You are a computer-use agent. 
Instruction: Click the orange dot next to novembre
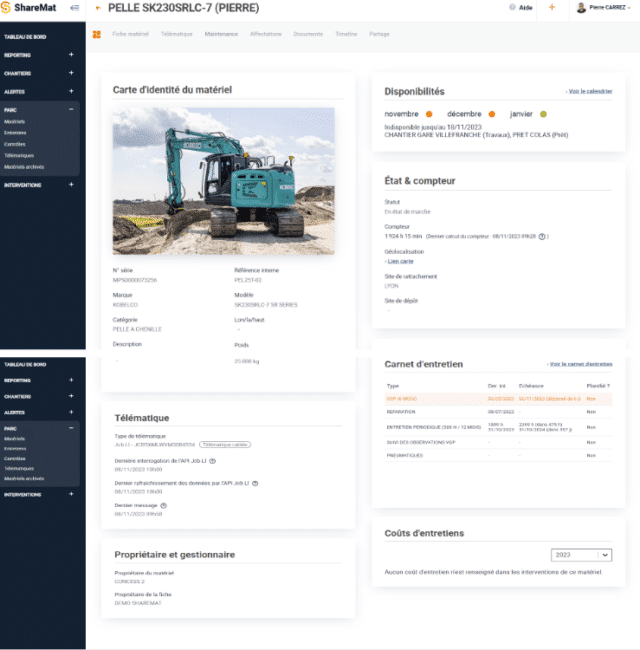[x=428, y=114]
